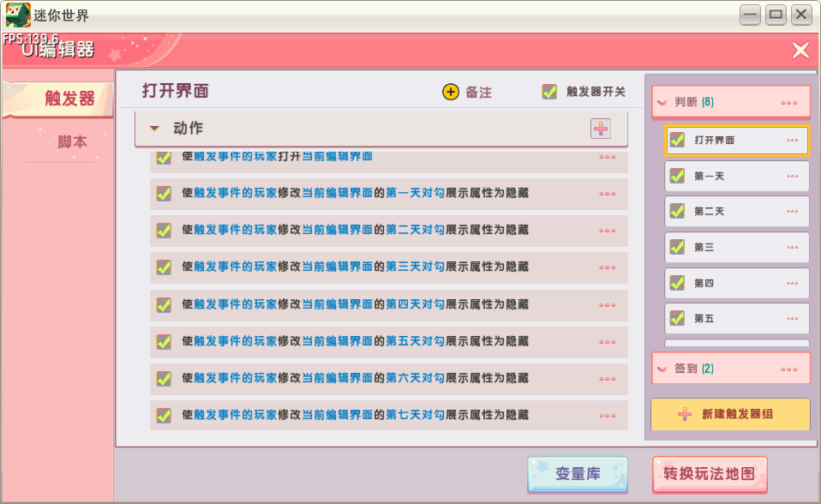Viewport: 821px width, 504px height.
Task: Select the 第四 trigger in list
Action: coord(737,283)
